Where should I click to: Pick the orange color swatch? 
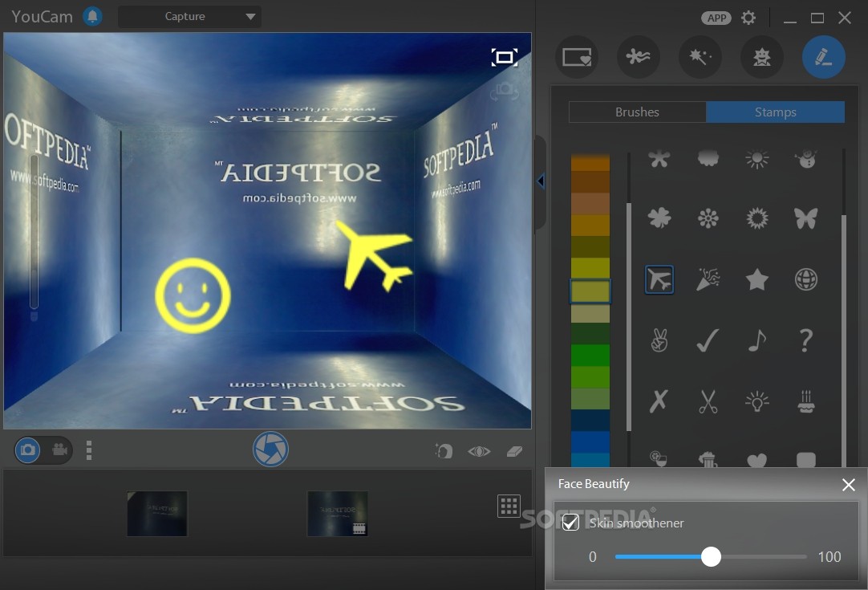tap(590, 163)
